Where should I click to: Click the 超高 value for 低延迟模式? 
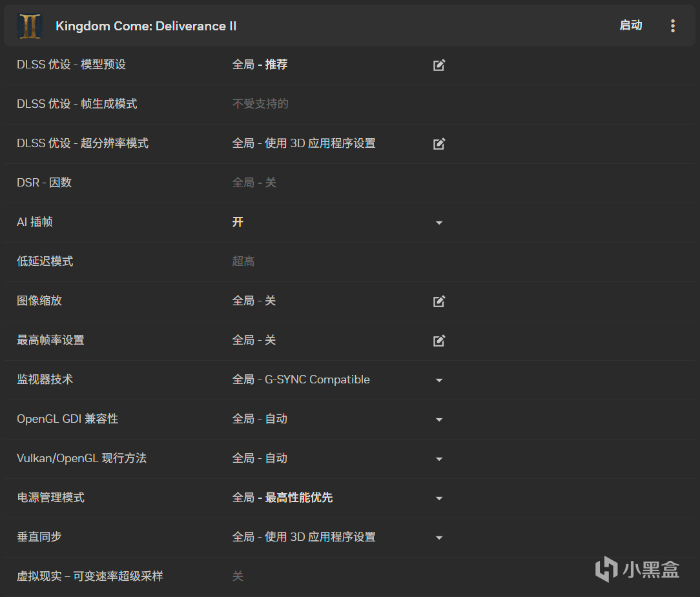(243, 261)
